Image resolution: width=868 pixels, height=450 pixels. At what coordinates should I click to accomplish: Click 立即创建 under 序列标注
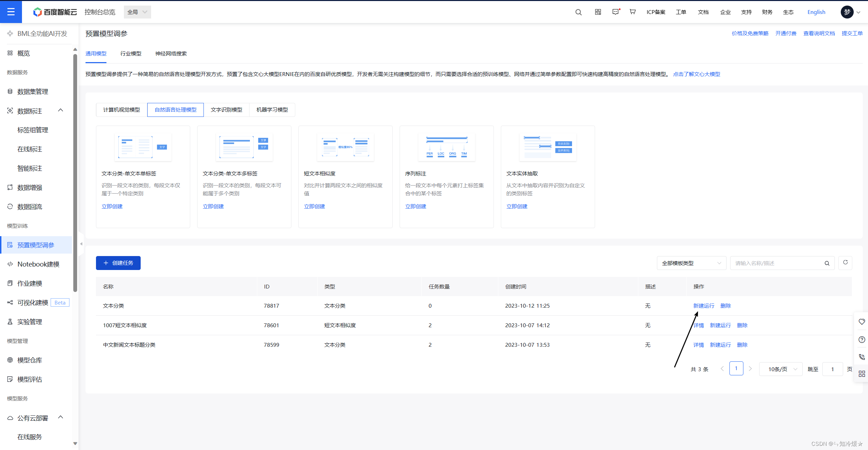416,206
